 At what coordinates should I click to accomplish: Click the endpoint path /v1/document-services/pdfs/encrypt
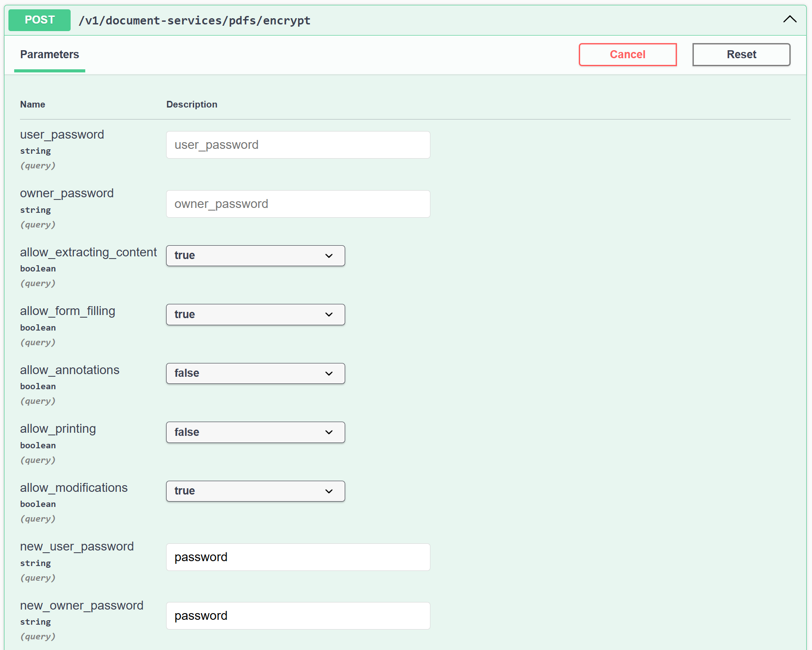tap(194, 21)
